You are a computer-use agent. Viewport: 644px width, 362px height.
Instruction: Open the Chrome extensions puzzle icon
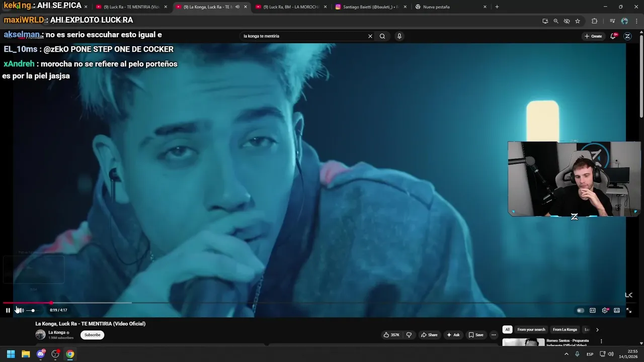click(595, 21)
